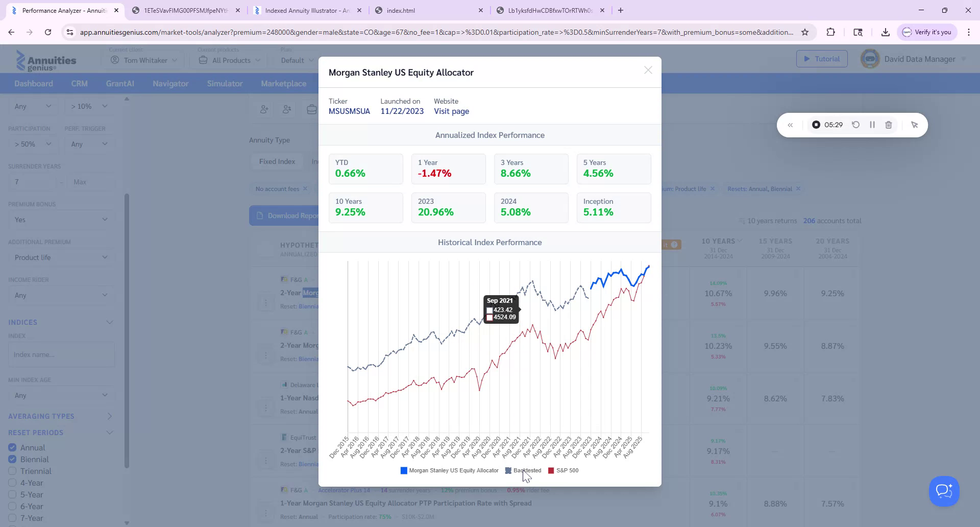Enable the Triennial reset period checkbox
Screen dimensions: 980x527
[12, 471]
